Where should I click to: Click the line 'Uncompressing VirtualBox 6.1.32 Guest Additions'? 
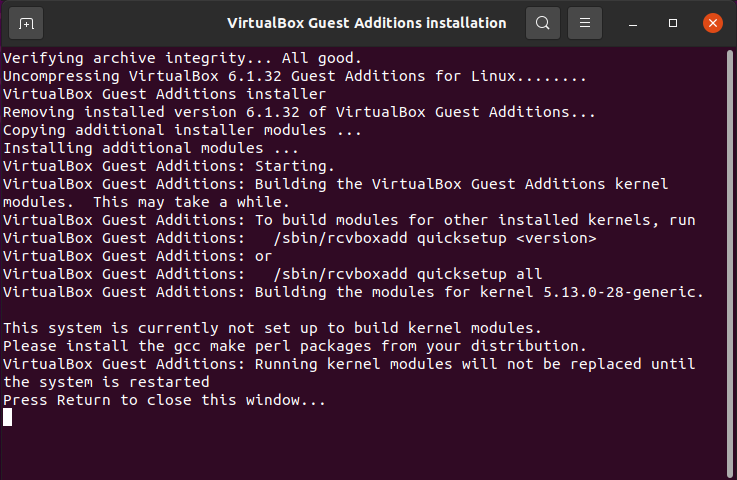pos(295,76)
